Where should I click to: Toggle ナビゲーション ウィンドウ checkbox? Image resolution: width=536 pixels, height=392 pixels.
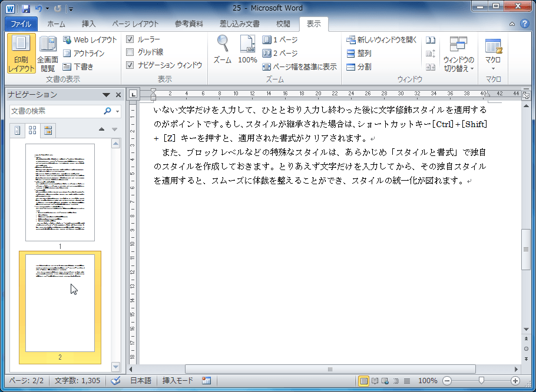click(x=130, y=65)
